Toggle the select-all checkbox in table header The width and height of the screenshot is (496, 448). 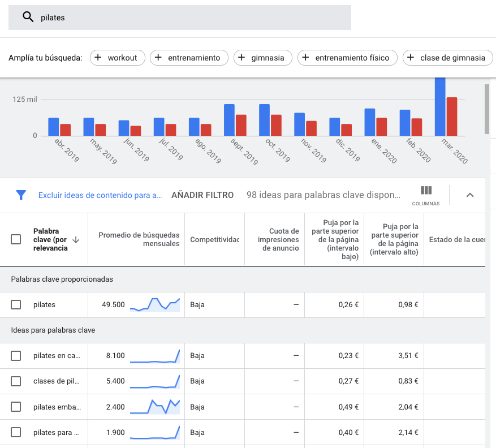click(x=15, y=239)
